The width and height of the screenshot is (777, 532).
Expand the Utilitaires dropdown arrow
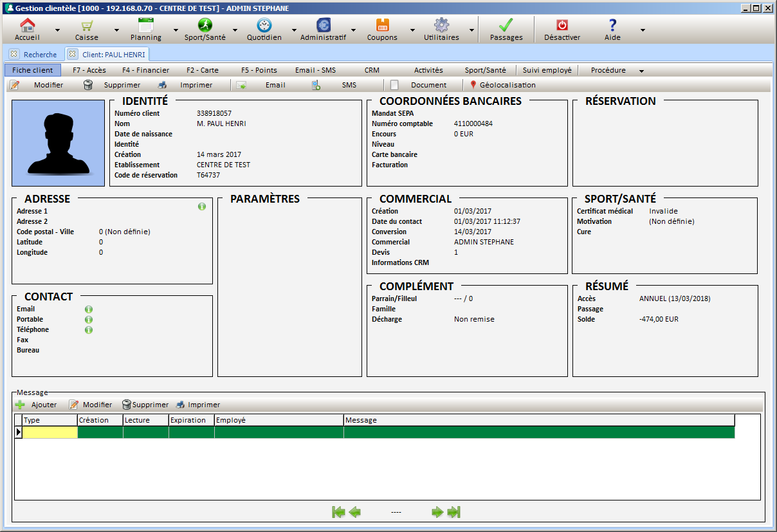471,30
